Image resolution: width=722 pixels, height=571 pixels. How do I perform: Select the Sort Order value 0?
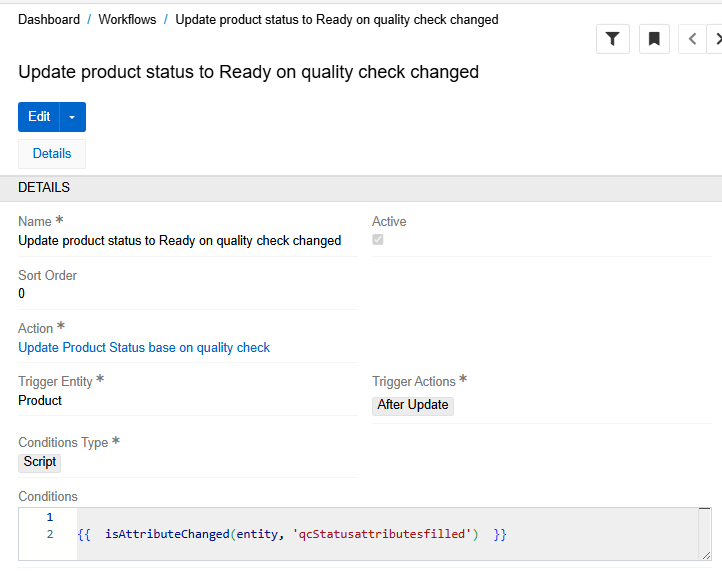[x=21, y=293]
